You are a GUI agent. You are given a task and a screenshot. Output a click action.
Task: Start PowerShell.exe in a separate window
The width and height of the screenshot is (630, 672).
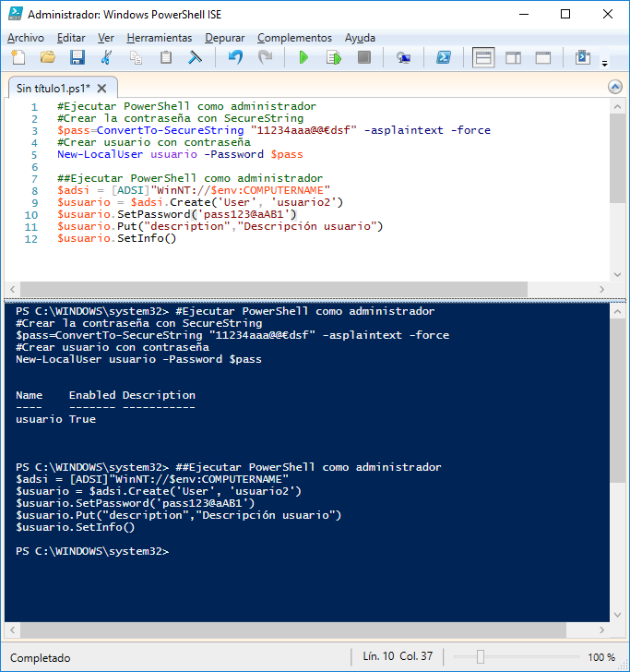click(x=444, y=57)
